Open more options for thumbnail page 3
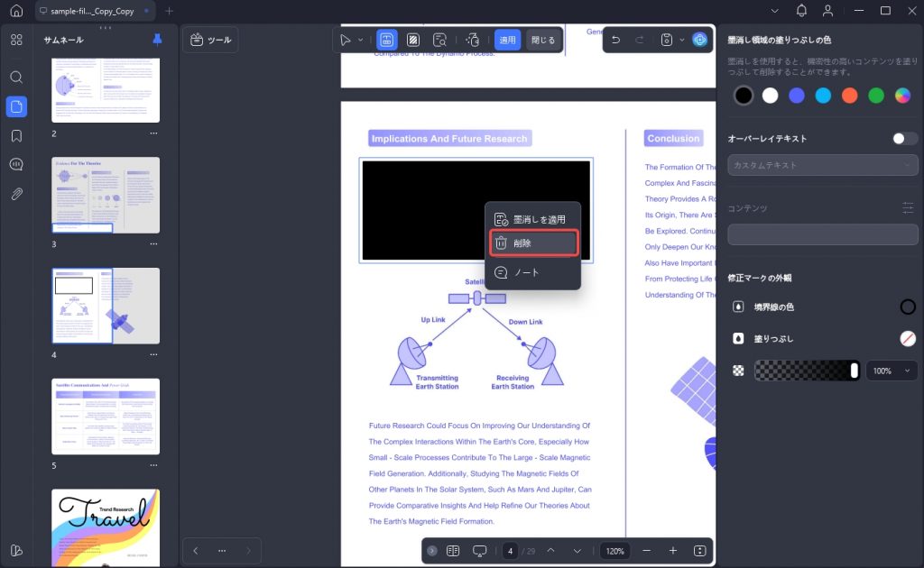 (x=153, y=243)
